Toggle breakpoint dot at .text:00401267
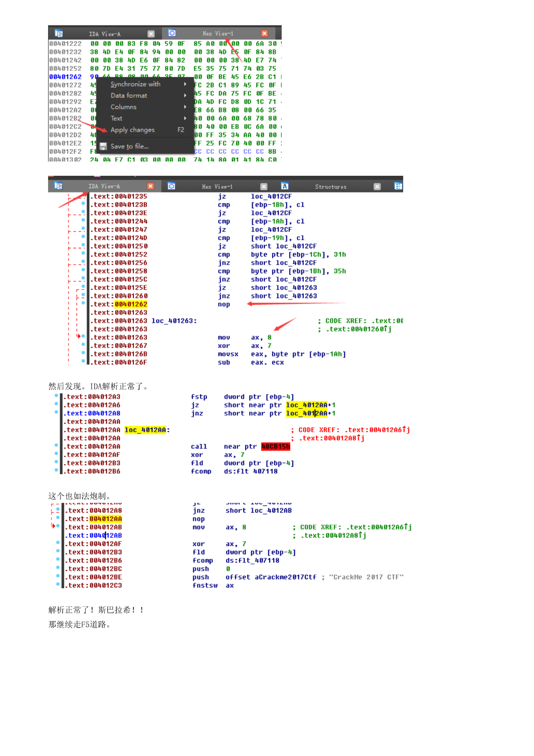The width and height of the screenshot is (534, 756). (83, 344)
